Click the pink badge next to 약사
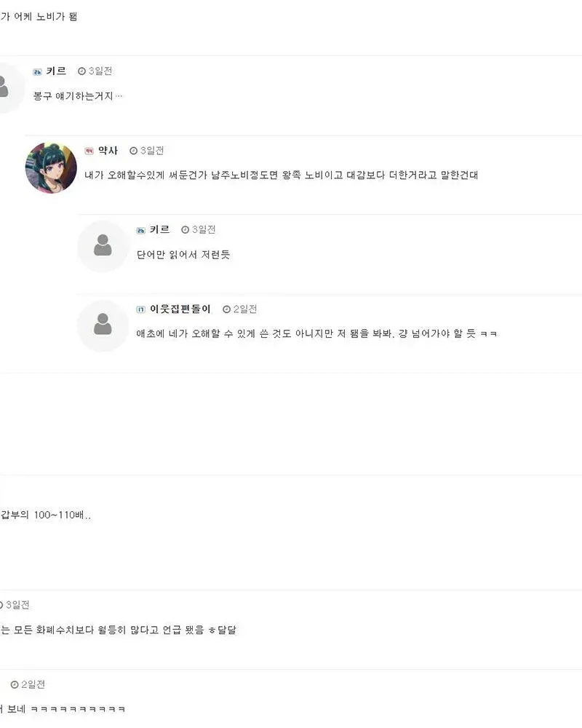This screenshot has height=728, width=582. (x=89, y=151)
